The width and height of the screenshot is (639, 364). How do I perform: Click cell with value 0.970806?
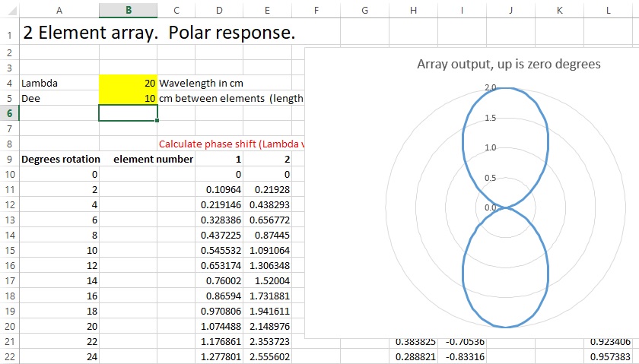219,311
